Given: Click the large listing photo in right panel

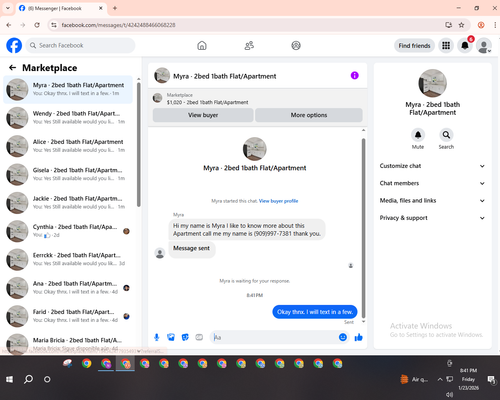Looking at the screenshot, I should point(432,83).
